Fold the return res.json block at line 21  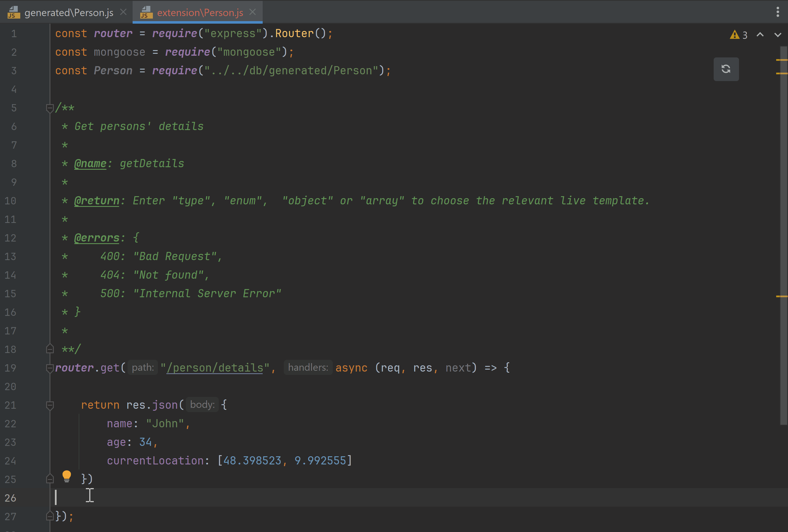pos(50,405)
